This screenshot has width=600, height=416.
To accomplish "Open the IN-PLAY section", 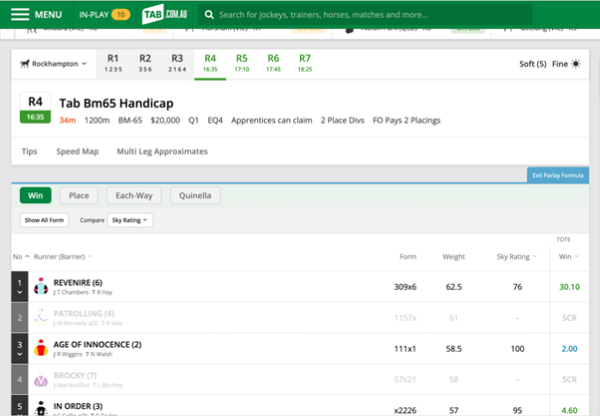I will point(104,15).
